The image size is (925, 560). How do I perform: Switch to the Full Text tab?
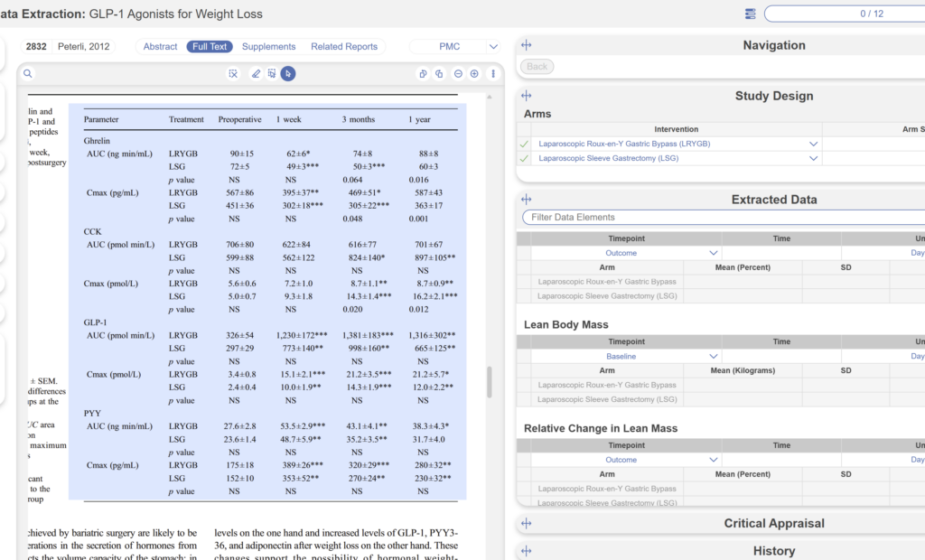pyautogui.click(x=210, y=47)
